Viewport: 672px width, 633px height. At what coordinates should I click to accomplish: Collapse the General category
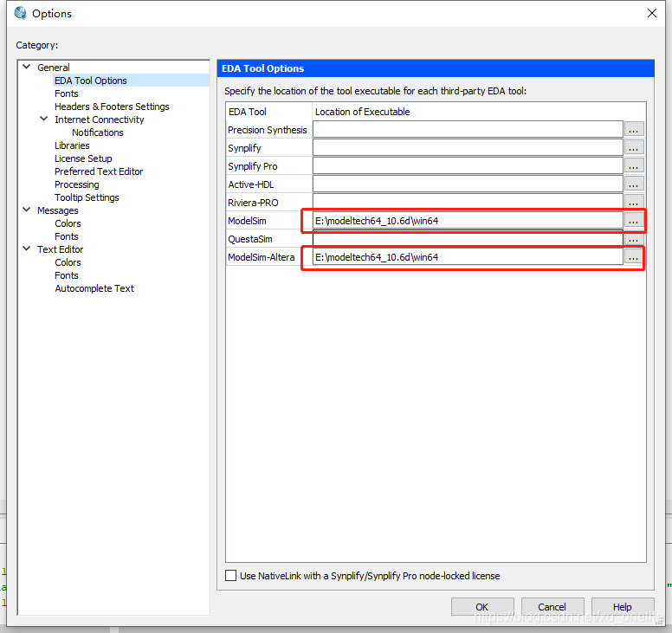pos(27,67)
